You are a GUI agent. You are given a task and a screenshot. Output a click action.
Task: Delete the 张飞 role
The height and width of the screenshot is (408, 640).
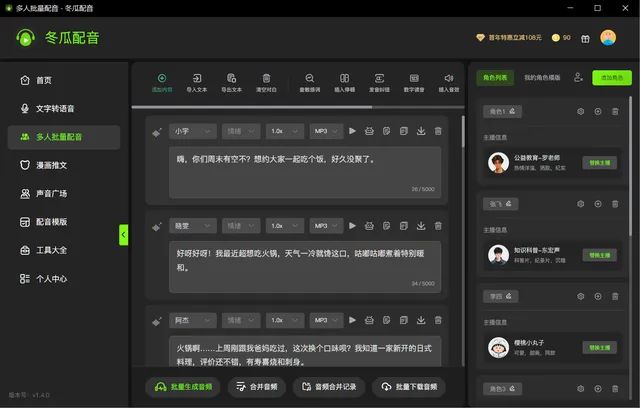pyautogui.click(x=615, y=204)
